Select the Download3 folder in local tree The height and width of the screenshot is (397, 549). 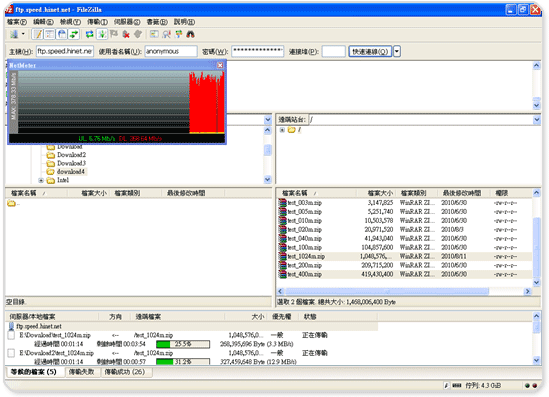pos(71,163)
